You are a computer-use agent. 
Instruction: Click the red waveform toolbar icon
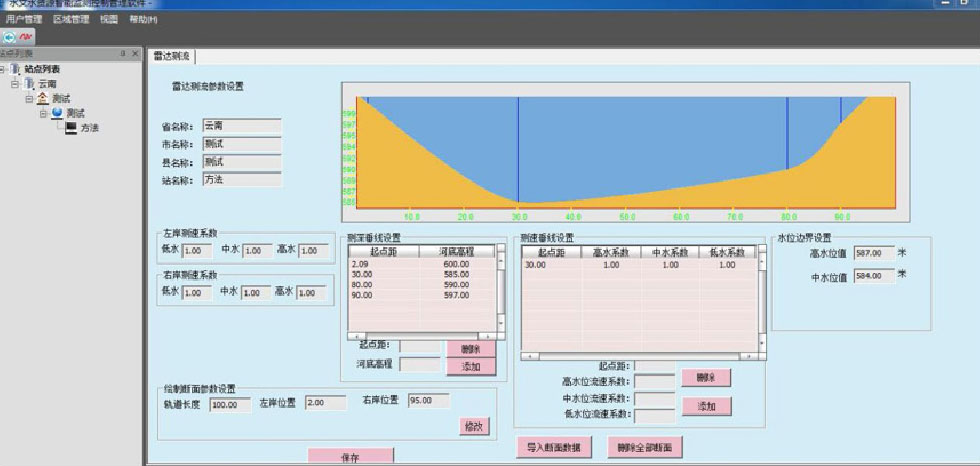(x=26, y=37)
